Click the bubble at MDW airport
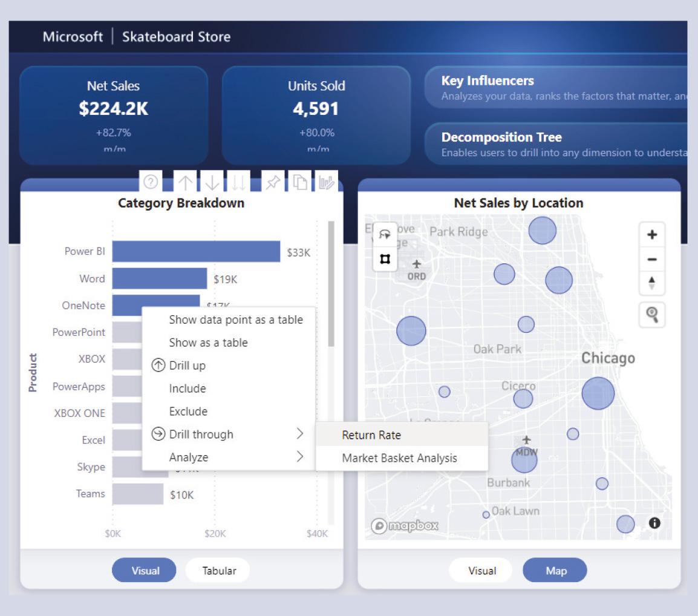The height and width of the screenshot is (616, 698). pos(524,460)
